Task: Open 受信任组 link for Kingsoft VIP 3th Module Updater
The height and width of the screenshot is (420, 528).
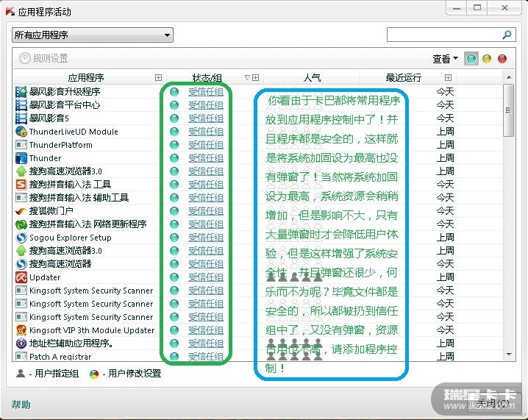Action: coord(206,330)
